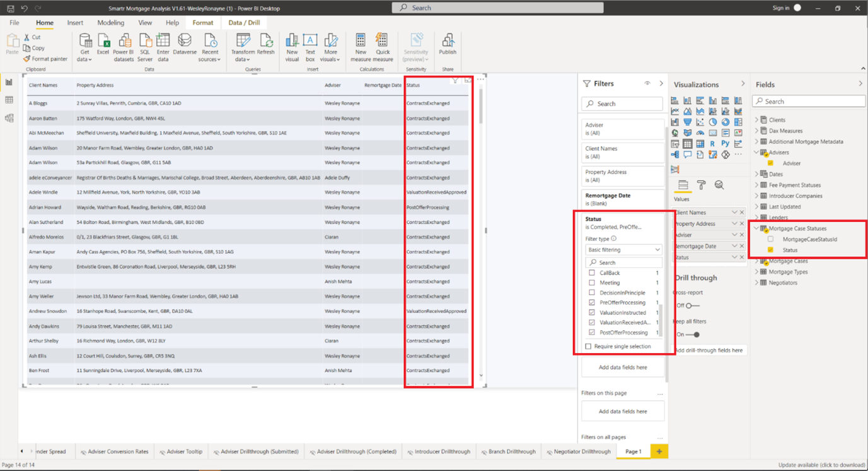Click Add drill-through fields here
Screen dimensions: 868x471
coord(709,350)
